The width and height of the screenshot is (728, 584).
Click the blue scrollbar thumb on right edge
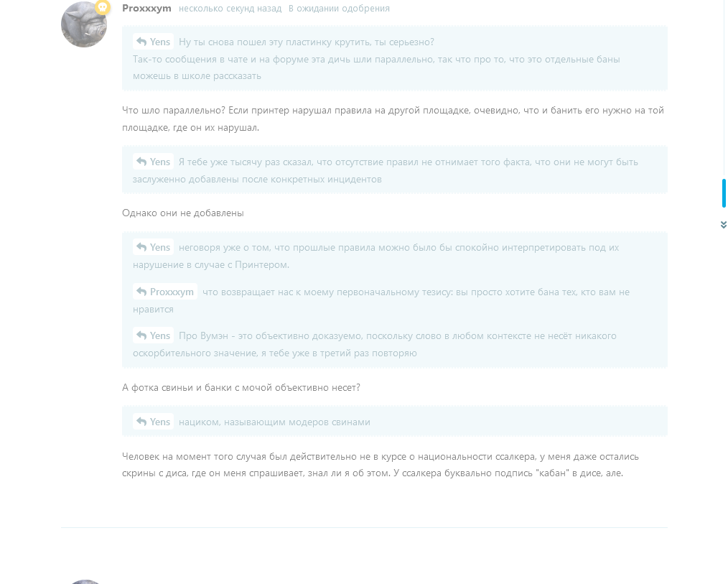click(x=724, y=193)
